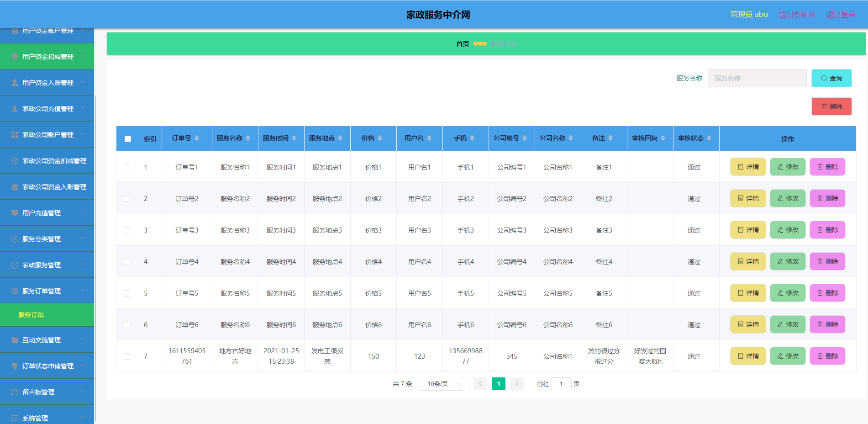Toggle the select-all checkbox in the table header

[x=127, y=138]
